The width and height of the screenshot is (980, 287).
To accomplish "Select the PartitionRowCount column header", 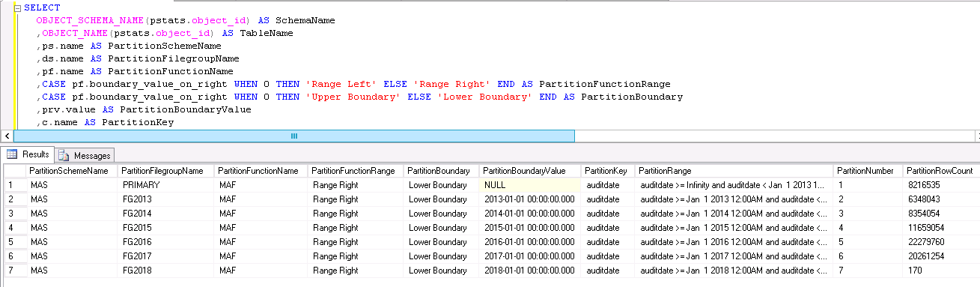I will [940, 171].
